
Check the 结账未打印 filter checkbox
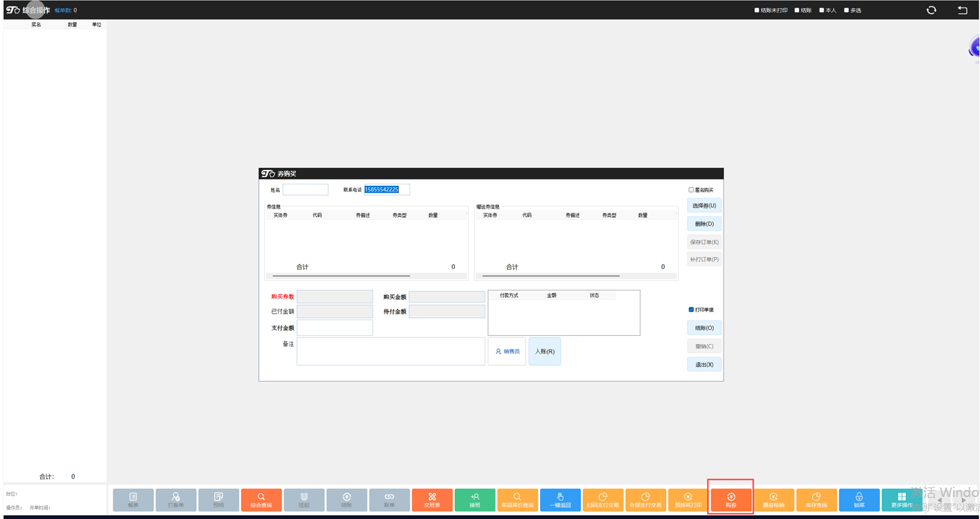757,10
